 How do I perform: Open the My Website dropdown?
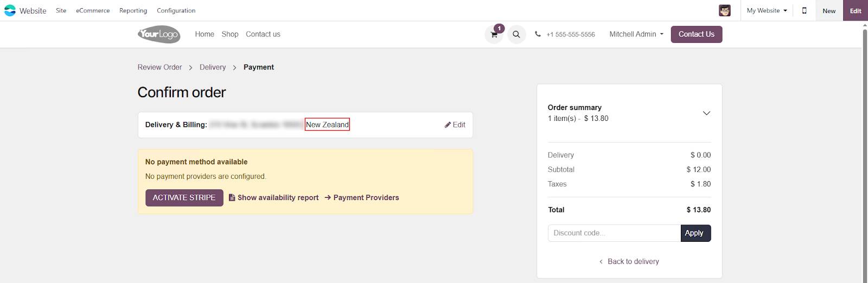[767, 10]
